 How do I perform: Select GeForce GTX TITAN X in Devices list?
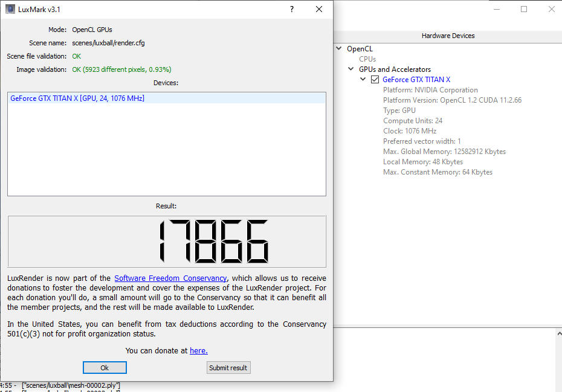tap(167, 98)
